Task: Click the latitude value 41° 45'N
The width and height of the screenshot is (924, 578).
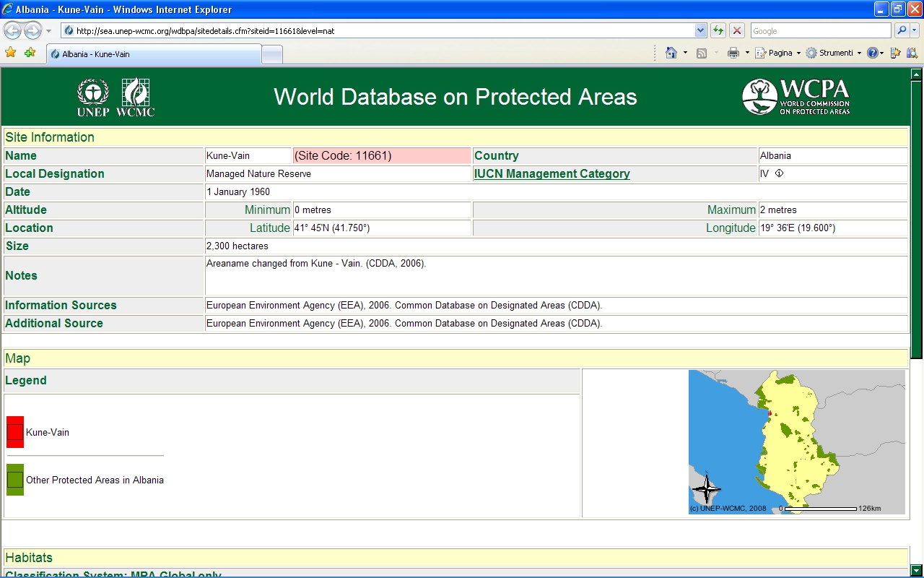Action: 332,228
